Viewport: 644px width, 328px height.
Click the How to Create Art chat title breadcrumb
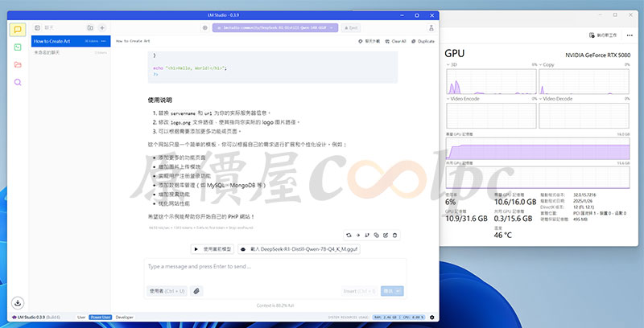coord(133,41)
